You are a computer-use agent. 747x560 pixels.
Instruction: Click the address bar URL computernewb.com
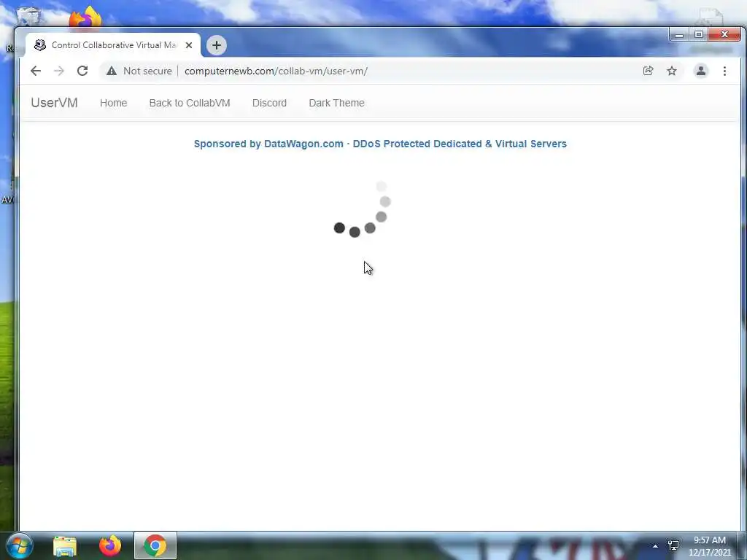pyautogui.click(x=276, y=71)
